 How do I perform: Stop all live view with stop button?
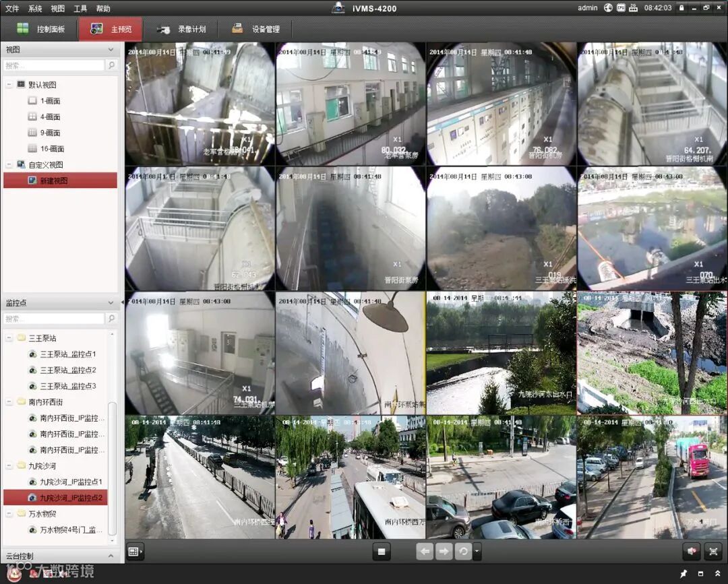point(381,552)
